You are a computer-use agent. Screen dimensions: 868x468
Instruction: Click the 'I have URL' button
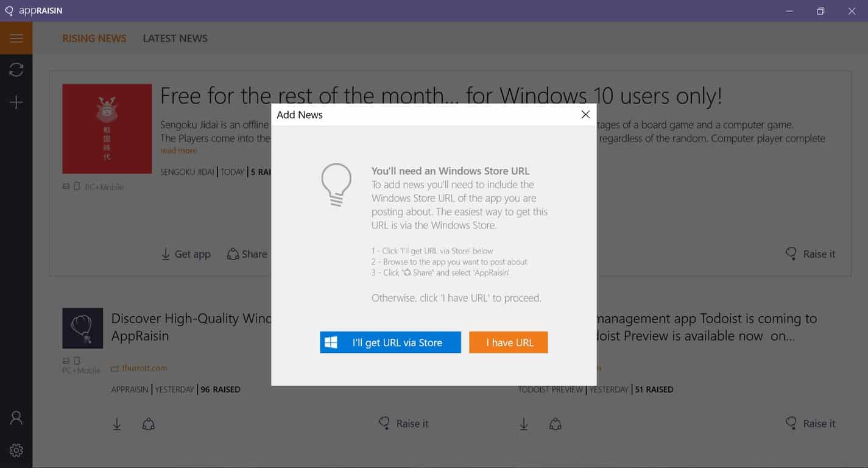(x=509, y=342)
